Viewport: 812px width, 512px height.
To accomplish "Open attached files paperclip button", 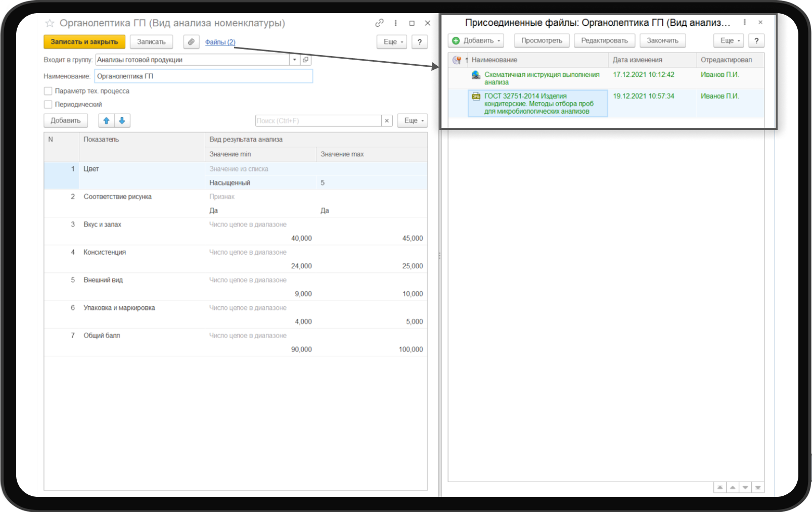I will pos(191,42).
